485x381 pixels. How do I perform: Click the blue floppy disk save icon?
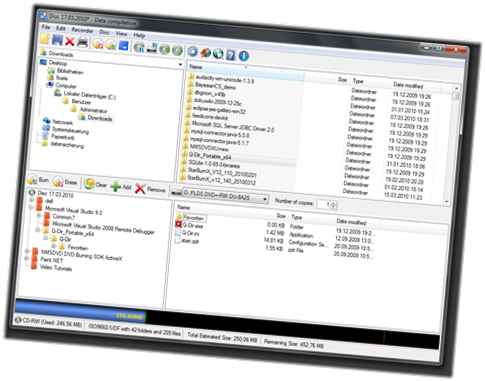point(57,40)
